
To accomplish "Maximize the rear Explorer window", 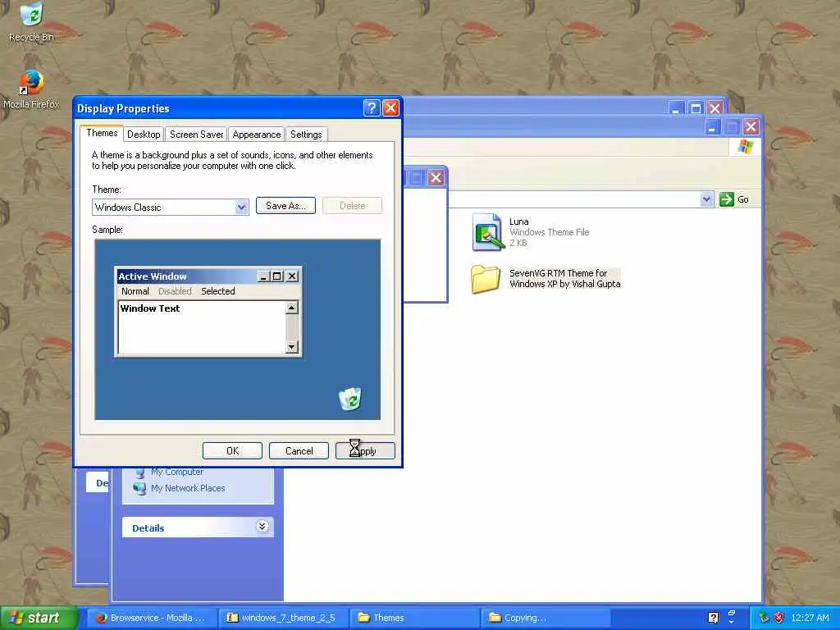I will click(696, 109).
